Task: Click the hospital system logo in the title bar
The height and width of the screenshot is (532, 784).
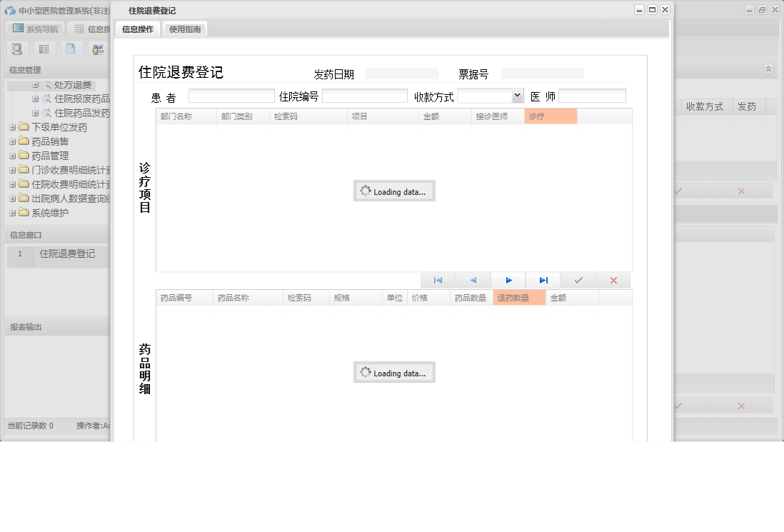Action: [10, 10]
